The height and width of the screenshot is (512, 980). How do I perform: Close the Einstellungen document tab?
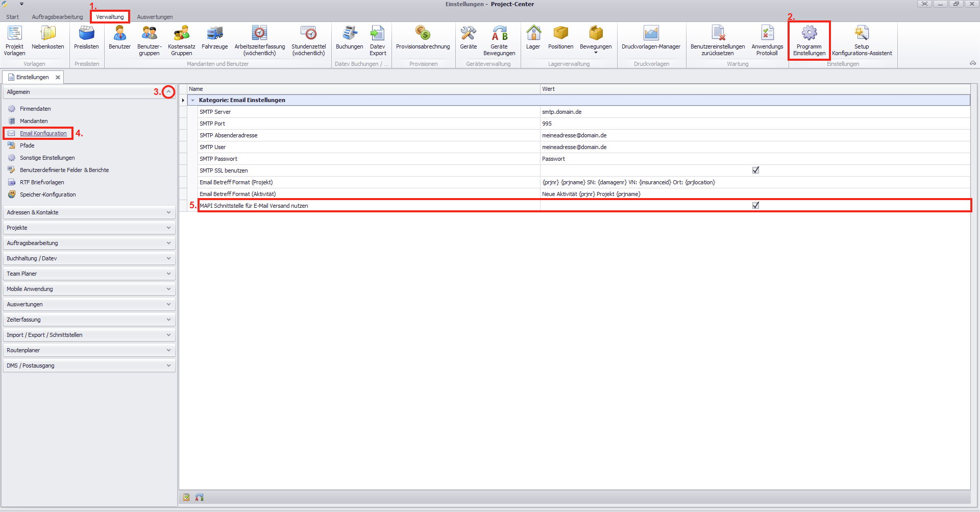point(58,78)
